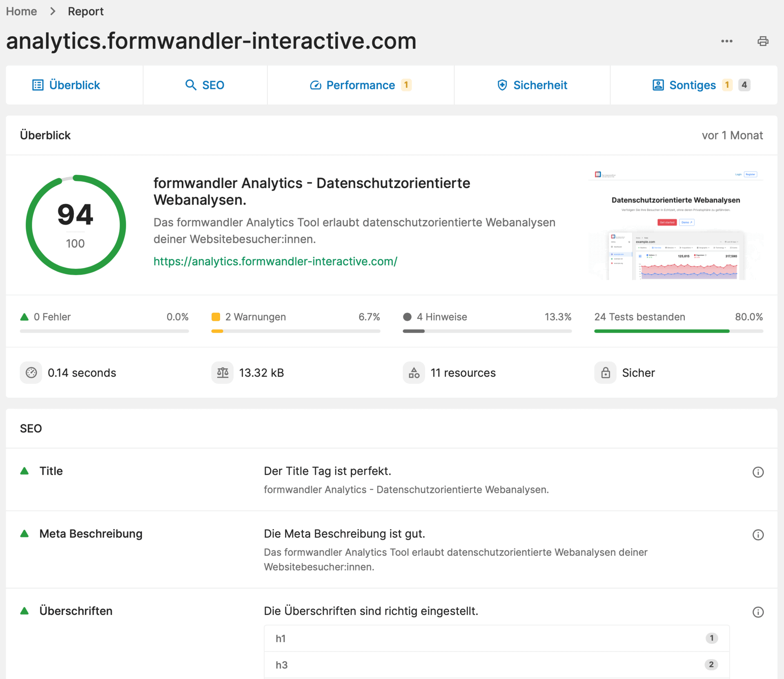
Task: Click the print report icon
Action: (x=763, y=41)
